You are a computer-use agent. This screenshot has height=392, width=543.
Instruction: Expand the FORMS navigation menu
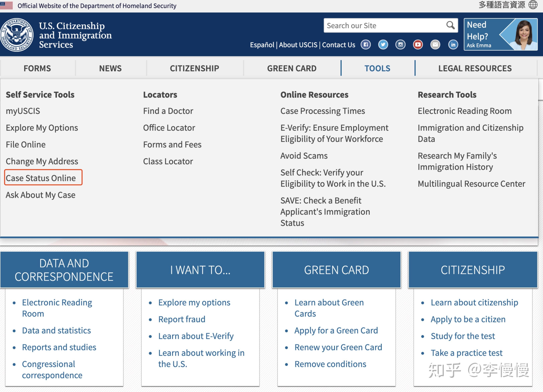37,69
